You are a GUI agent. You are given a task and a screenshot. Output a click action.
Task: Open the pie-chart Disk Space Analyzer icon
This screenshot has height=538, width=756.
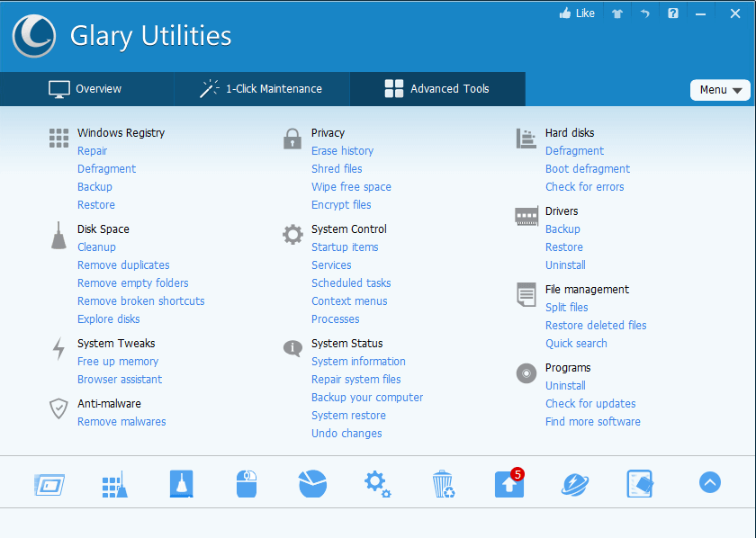tap(312, 484)
